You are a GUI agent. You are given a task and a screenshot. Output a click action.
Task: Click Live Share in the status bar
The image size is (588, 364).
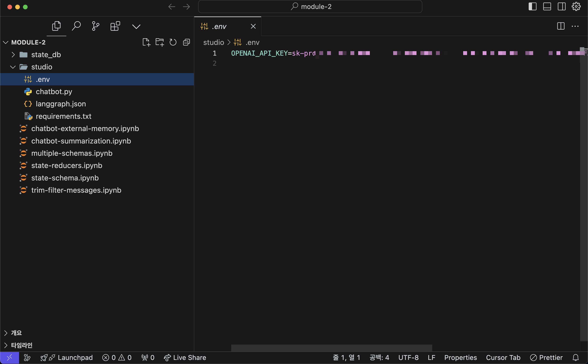(x=185, y=358)
